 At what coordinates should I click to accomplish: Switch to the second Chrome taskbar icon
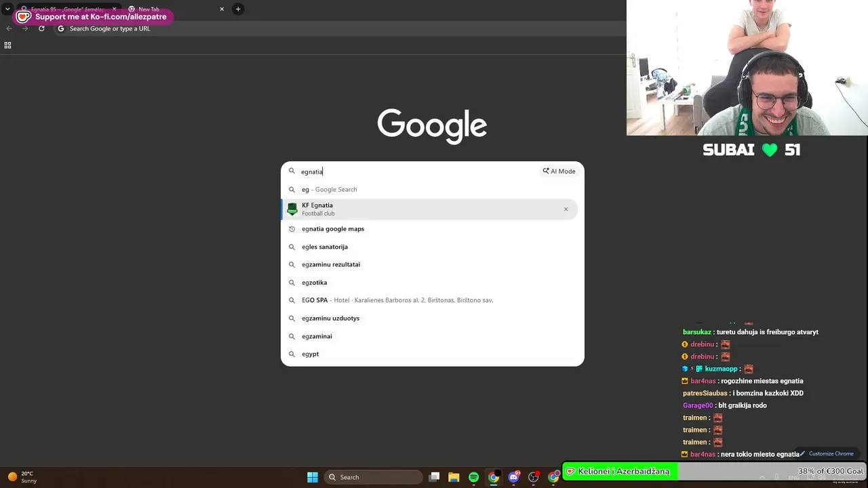[553, 477]
